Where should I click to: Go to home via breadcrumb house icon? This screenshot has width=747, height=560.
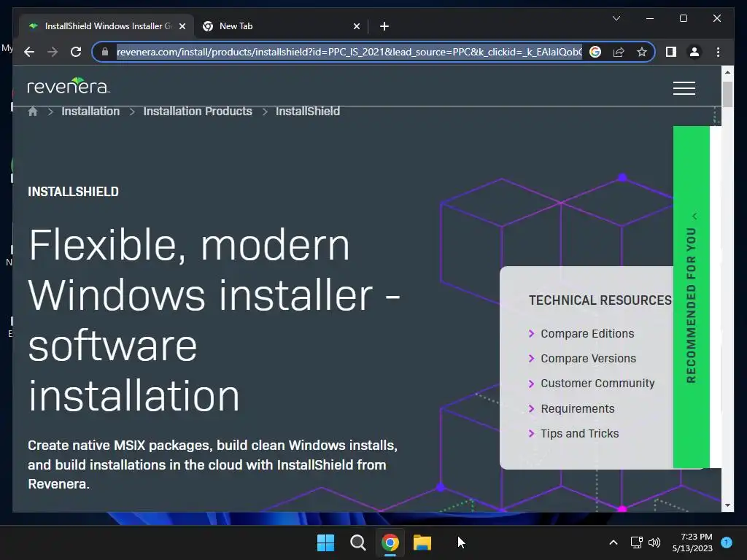click(32, 112)
